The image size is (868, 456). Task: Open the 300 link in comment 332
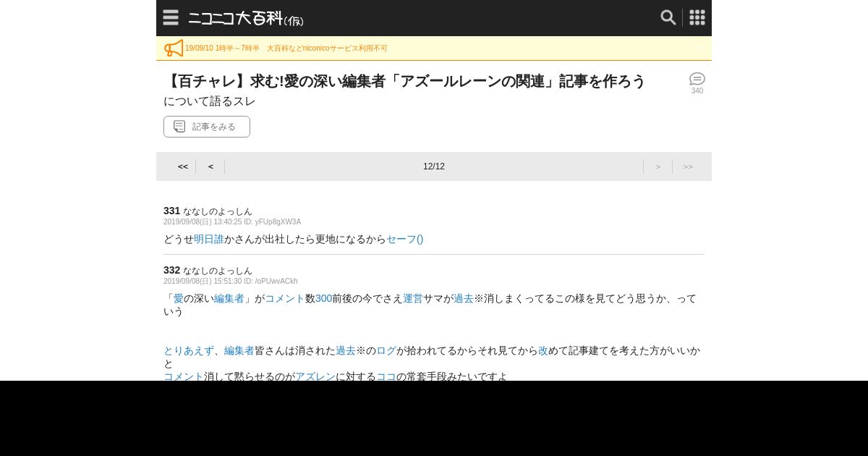click(323, 298)
